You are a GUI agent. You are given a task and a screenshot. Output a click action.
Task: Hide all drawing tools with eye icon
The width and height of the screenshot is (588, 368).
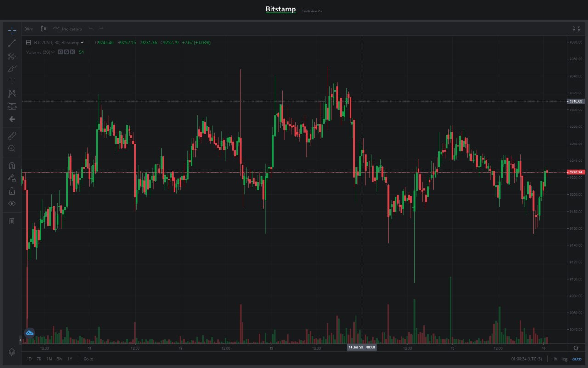pos(12,204)
